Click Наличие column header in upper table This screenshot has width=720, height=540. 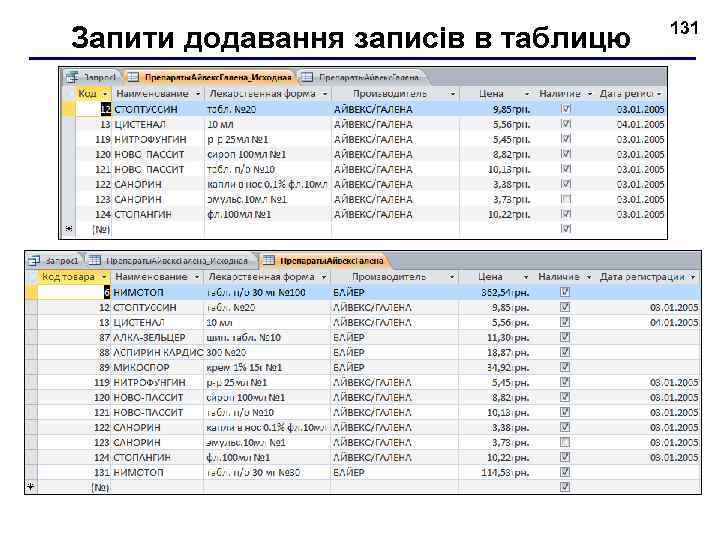564,94
